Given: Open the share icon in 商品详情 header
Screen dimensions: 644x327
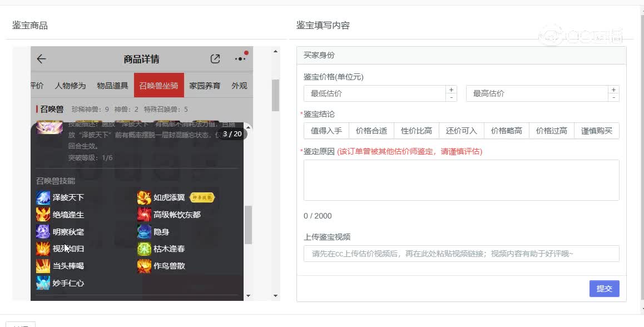Looking at the screenshot, I should pyautogui.click(x=215, y=59).
